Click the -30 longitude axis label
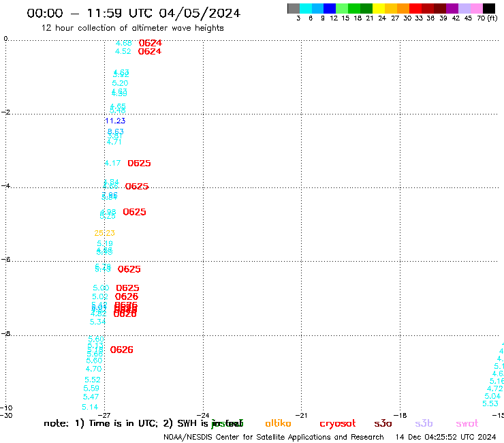Viewport: 504px width, 443px height. coord(6,415)
